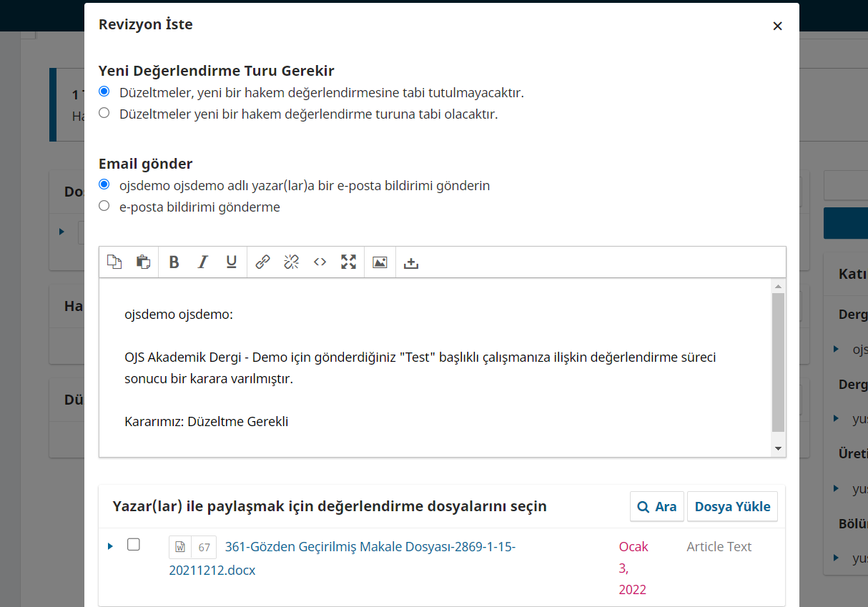Insert an image via the image icon
The height and width of the screenshot is (607, 868).
pos(380,262)
